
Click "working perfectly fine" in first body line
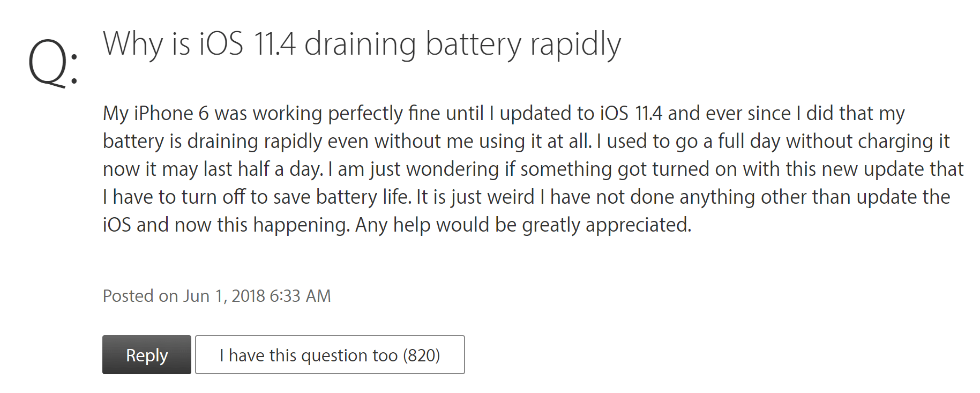pos(327,114)
